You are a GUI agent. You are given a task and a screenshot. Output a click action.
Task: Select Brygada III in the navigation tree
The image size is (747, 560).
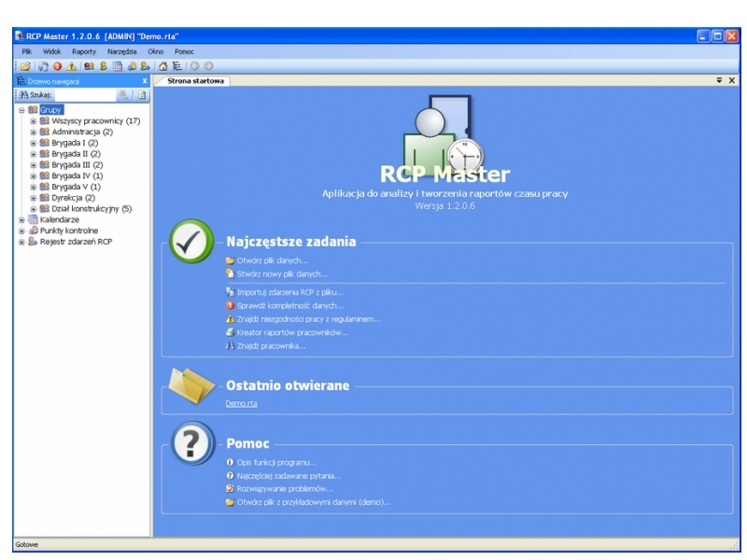[77, 164]
